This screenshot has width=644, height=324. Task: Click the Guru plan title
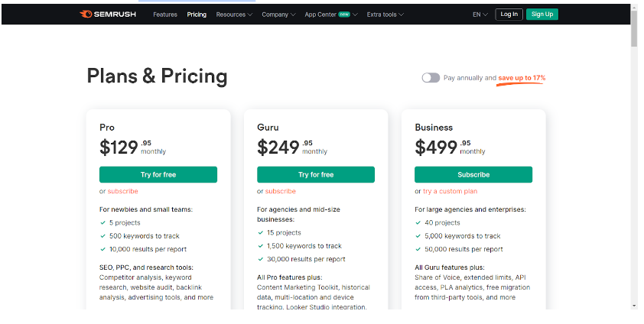268,128
